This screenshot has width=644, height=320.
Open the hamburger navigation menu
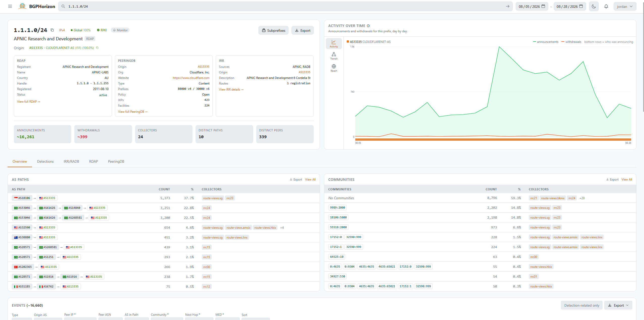point(10,6)
